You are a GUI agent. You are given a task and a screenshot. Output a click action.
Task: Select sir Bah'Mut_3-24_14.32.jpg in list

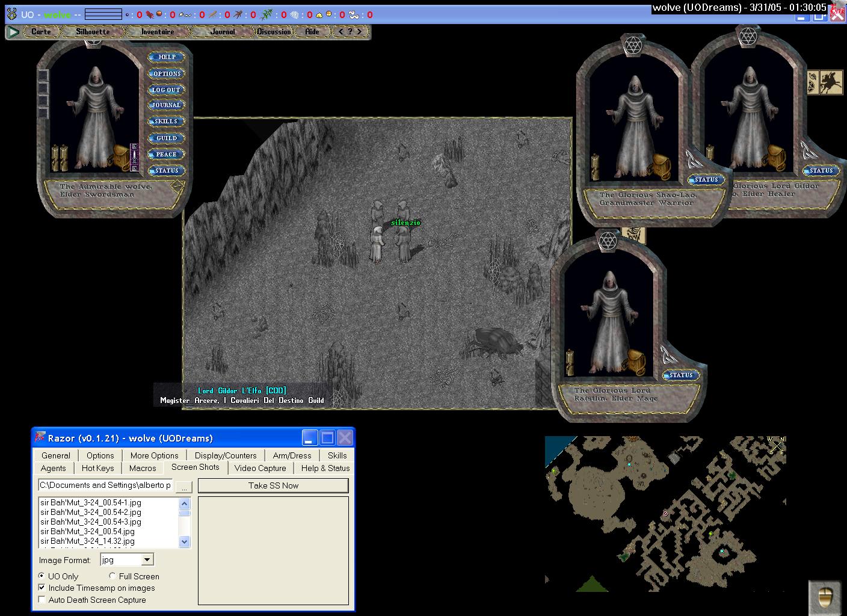[88, 541]
